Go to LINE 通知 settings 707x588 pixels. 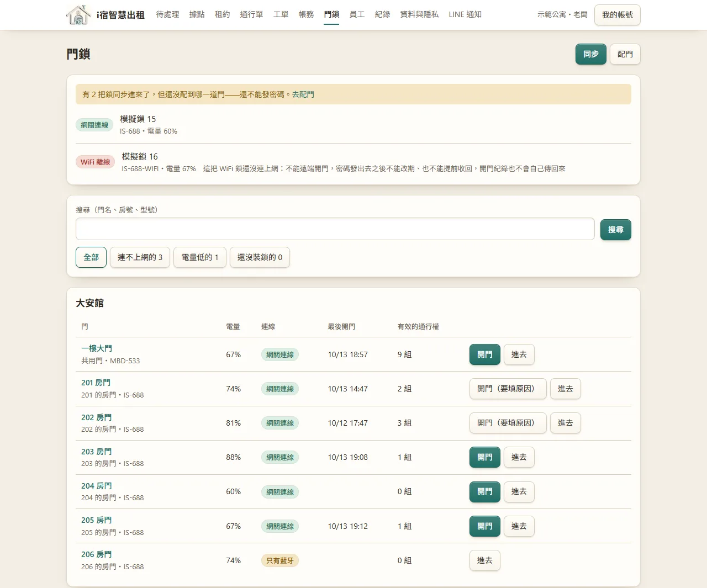(x=465, y=14)
